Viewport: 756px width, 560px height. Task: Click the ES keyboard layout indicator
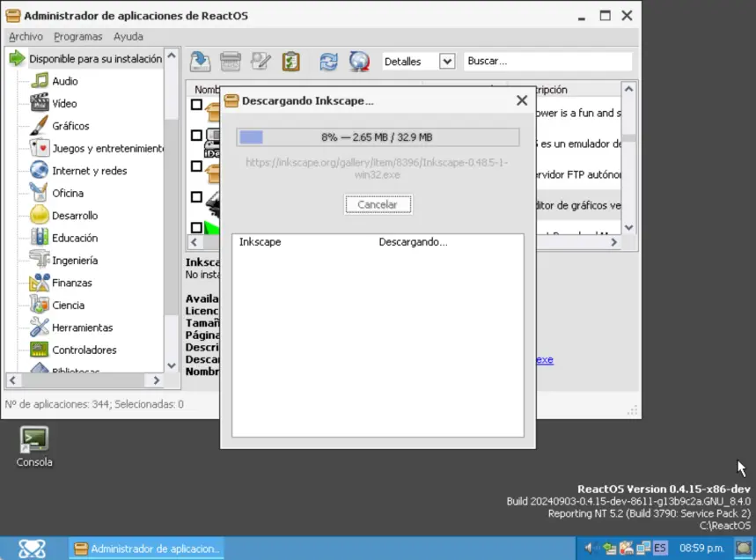659,548
